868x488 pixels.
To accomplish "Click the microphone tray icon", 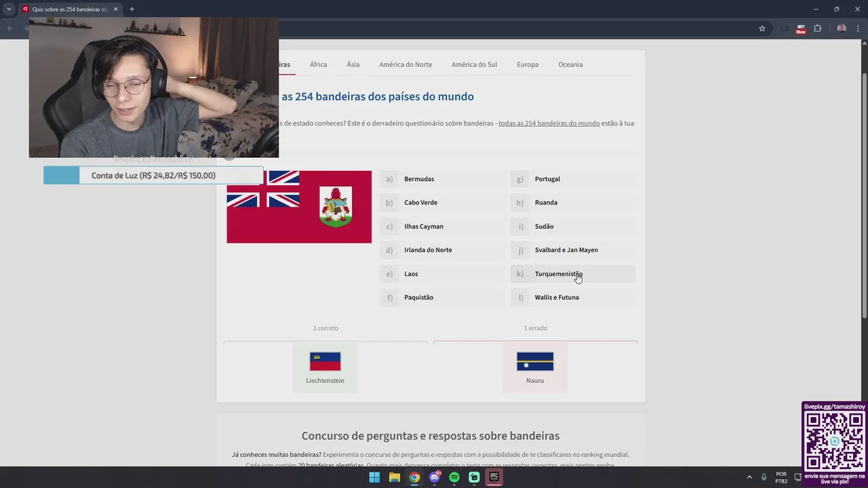I will tap(764, 477).
